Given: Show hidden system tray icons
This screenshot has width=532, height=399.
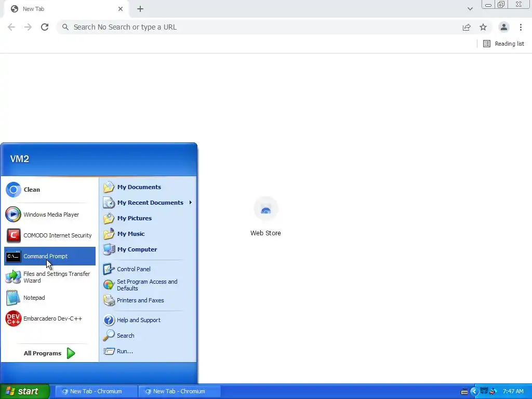Looking at the screenshot, I should pos(474,392).
